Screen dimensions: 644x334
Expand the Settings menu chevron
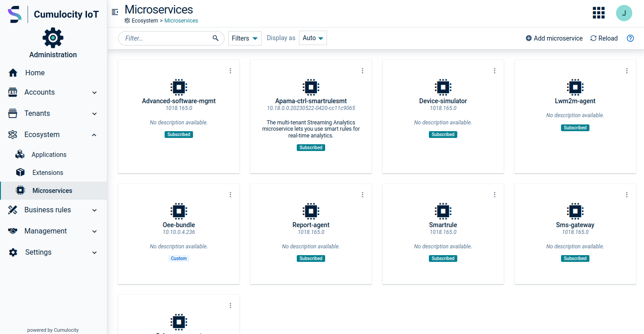pyautogui.click(x=95, y=252)
